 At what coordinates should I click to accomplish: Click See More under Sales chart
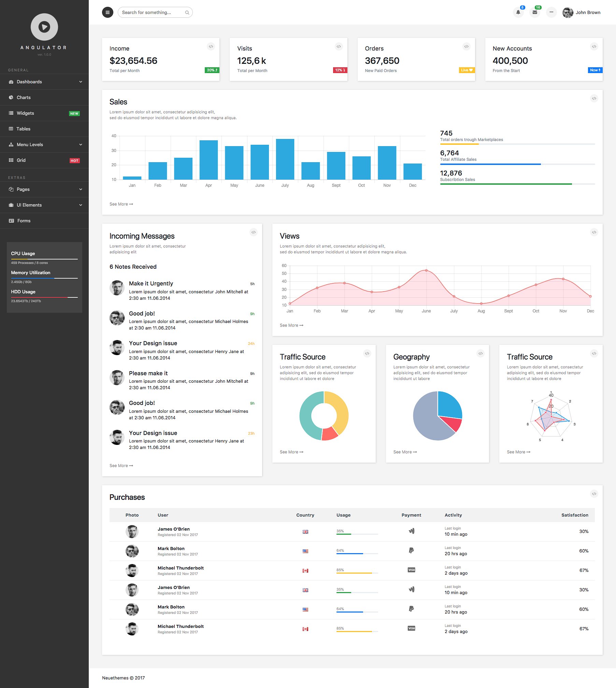[x=121, y=204]
